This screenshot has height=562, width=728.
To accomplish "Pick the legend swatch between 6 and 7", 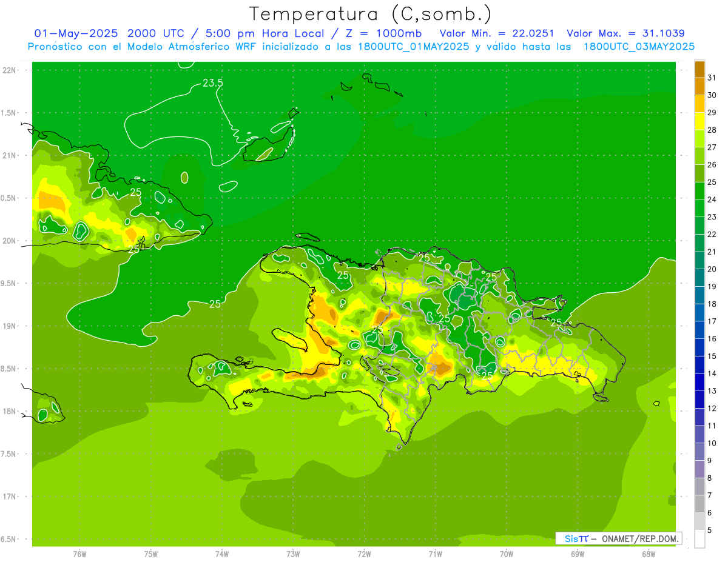I will pyautogui.click(x=699, y=504).
